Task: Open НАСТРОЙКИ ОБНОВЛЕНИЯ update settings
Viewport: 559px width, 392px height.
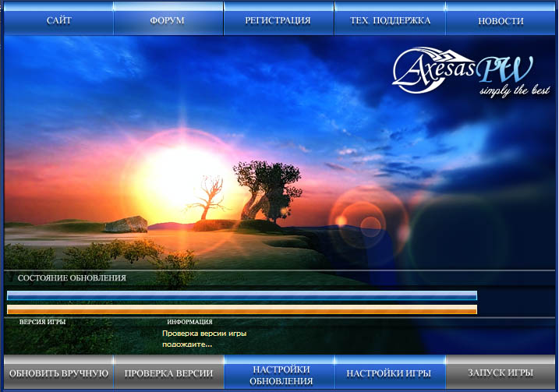Action: (x=281, y=374)
